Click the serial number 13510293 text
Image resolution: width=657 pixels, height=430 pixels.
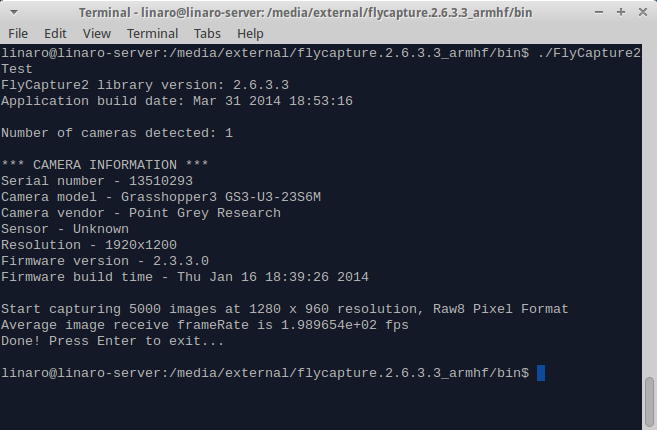[x=161, y=181]
